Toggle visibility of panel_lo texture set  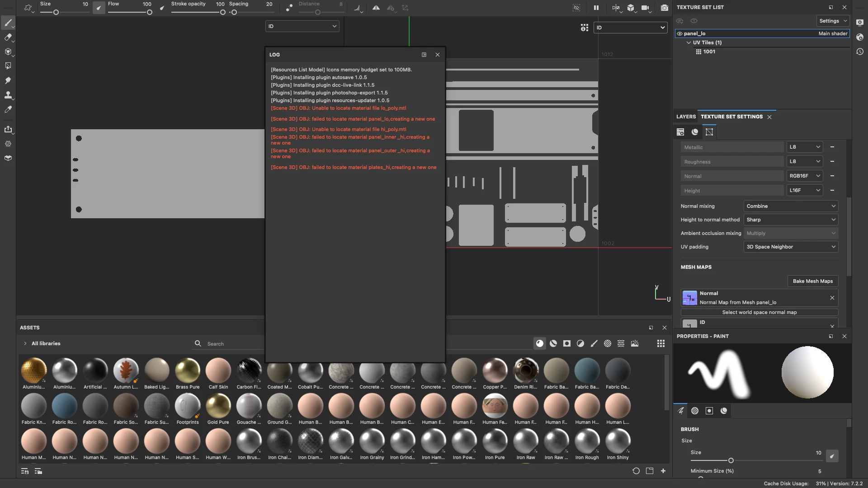[x=679, y=33]
